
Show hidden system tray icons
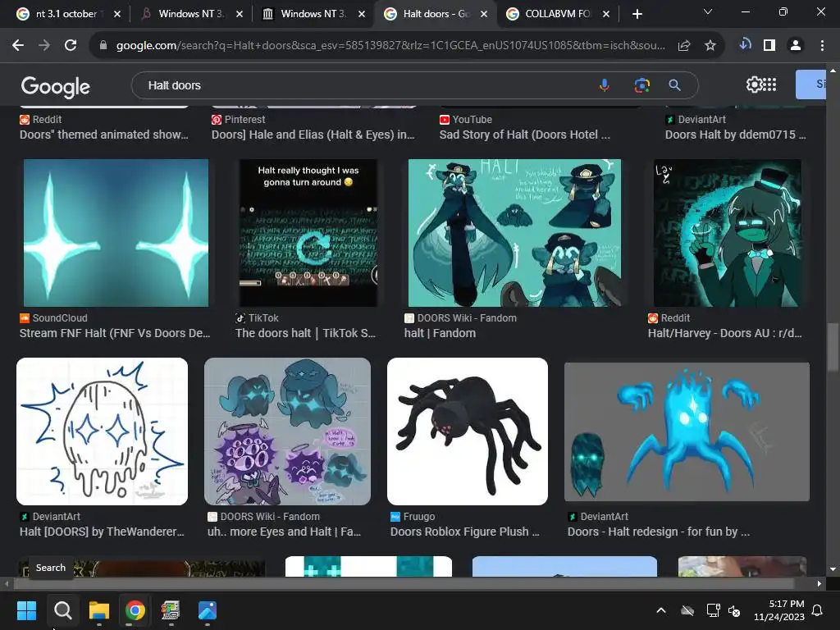coord(661,610)
